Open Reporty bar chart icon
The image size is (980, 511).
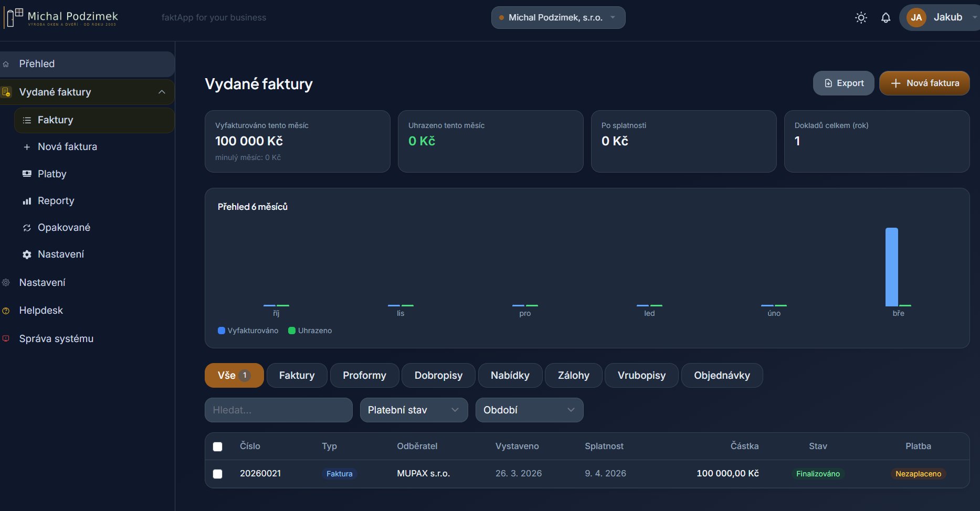tap(27, 201)
